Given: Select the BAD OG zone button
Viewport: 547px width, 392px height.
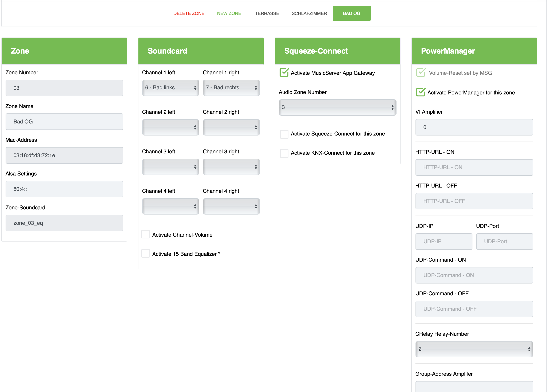Looking at the screenshot, I should click(351, 13).
